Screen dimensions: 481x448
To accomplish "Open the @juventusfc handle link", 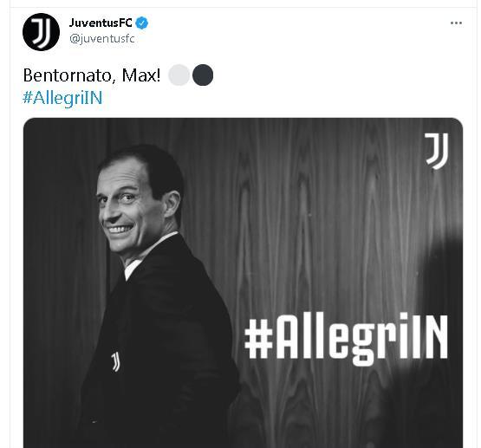I will coord(102,39).
